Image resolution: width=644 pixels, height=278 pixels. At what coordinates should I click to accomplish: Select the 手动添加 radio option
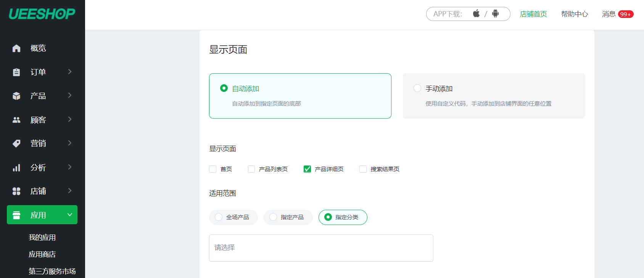417,88
